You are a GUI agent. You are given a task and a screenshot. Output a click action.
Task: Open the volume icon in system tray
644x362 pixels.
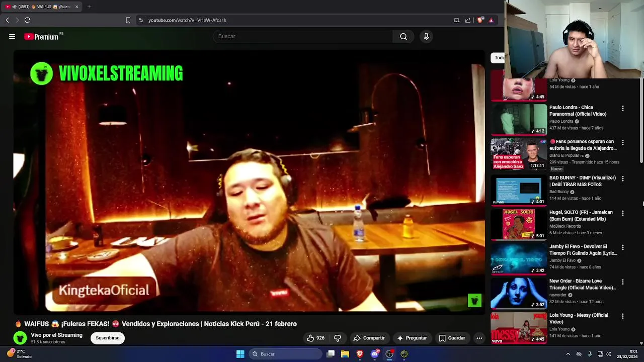tap(608, 354)
